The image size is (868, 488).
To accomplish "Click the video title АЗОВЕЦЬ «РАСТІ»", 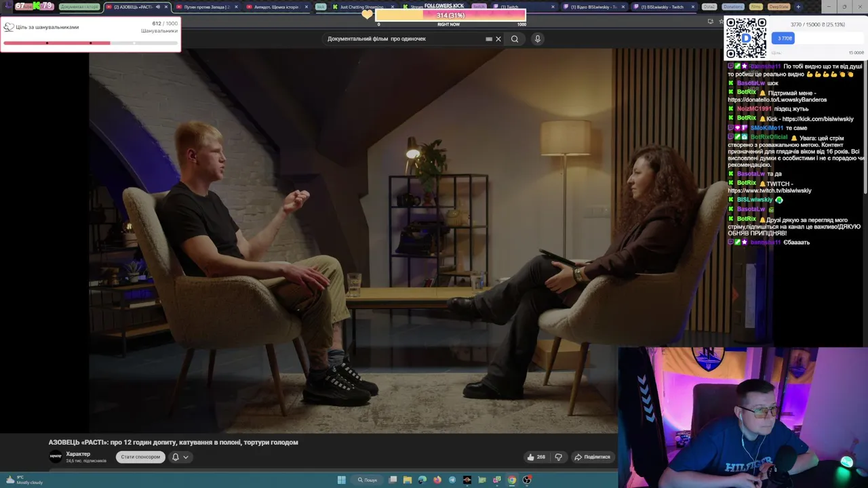I will tap(173, 442).
